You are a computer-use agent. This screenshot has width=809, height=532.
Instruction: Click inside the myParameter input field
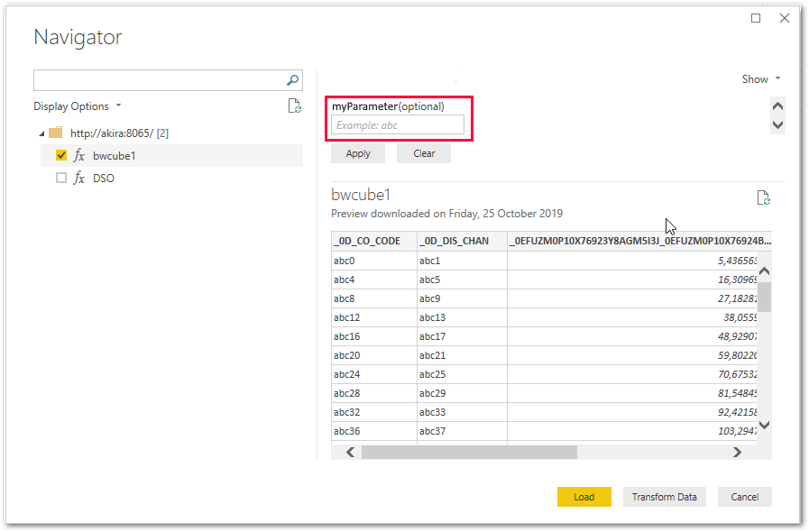(398, 124)
